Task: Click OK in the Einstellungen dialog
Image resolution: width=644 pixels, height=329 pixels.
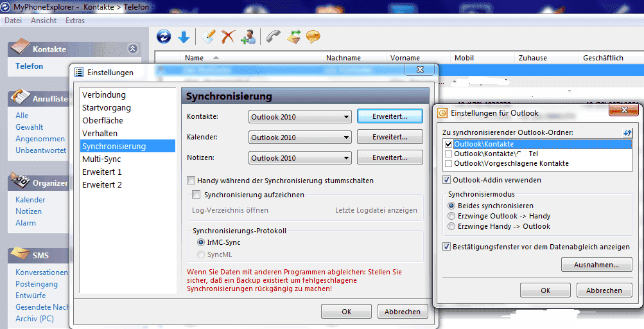Action: click(346, 312)
